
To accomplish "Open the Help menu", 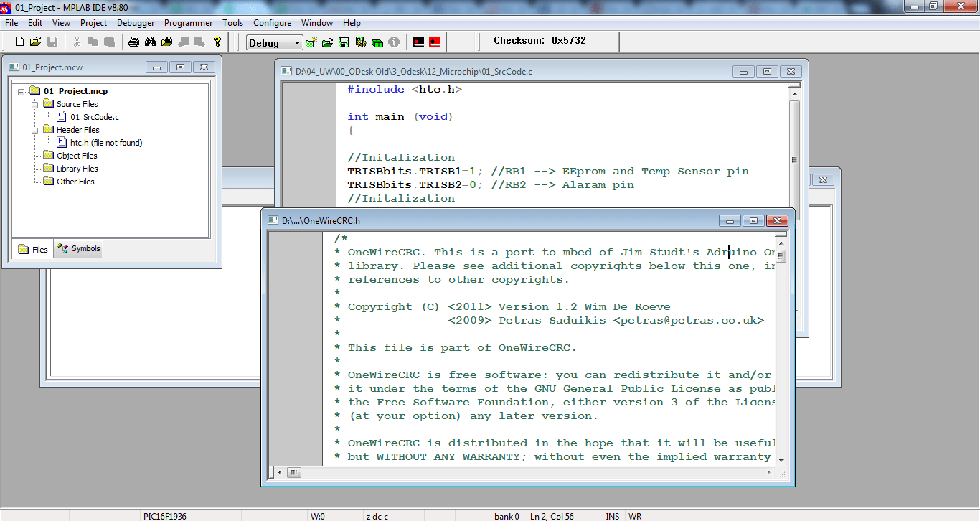I will [x=352, y=23].
